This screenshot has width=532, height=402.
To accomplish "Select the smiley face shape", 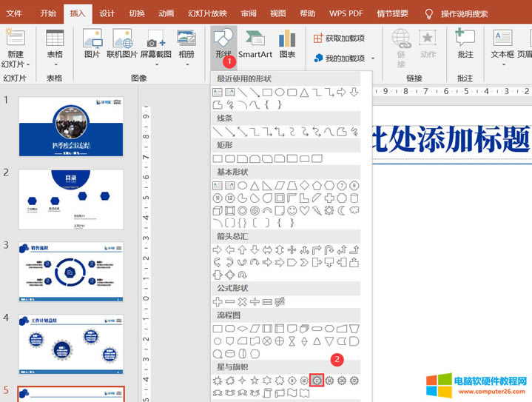I will [292, 210].
